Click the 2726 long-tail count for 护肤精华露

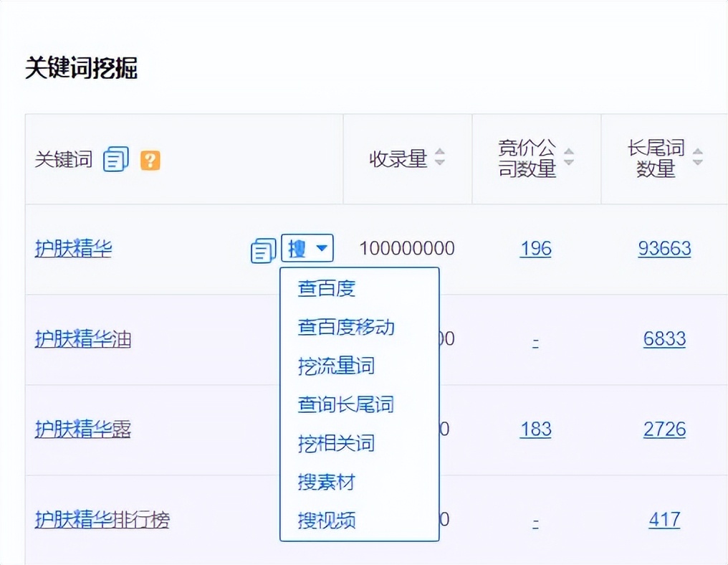664,429
